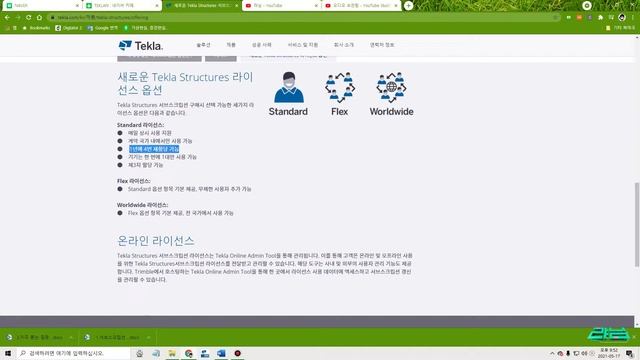Image resolution: width=640 pixels, height=360 pixels.
Task: Open the notification center icon
Action: pyautogui.click(x=630, y=353)
